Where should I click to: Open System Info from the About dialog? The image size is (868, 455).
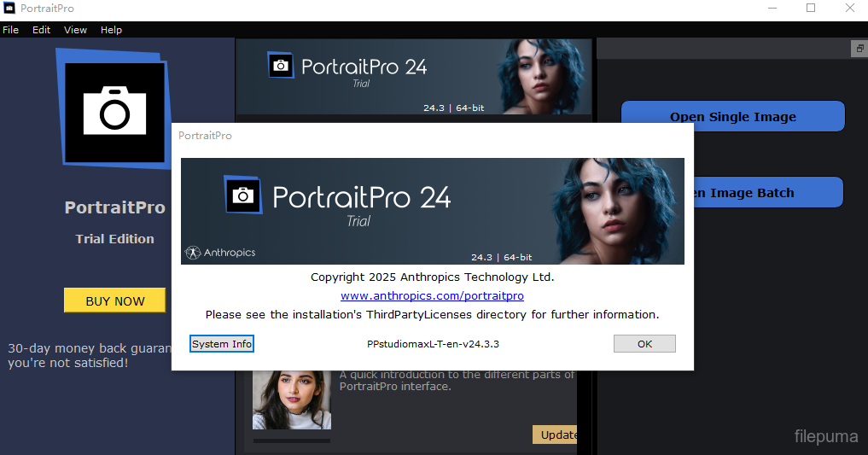[222, 344]
